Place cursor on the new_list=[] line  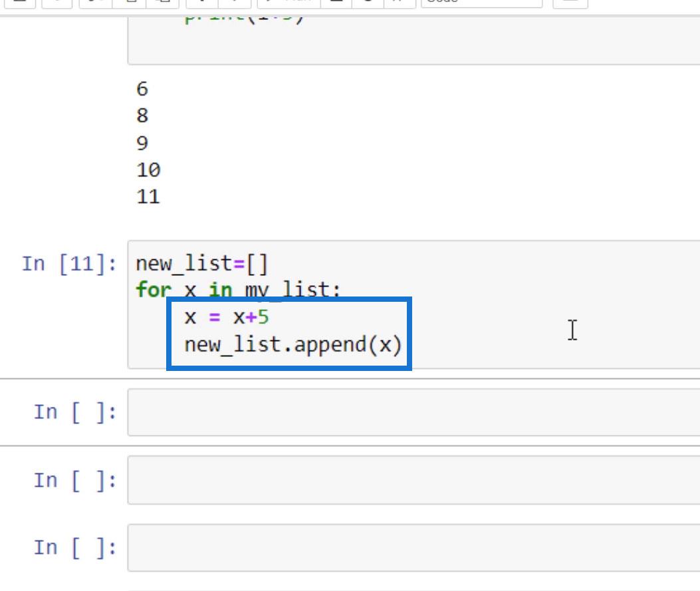coord(201,263)
